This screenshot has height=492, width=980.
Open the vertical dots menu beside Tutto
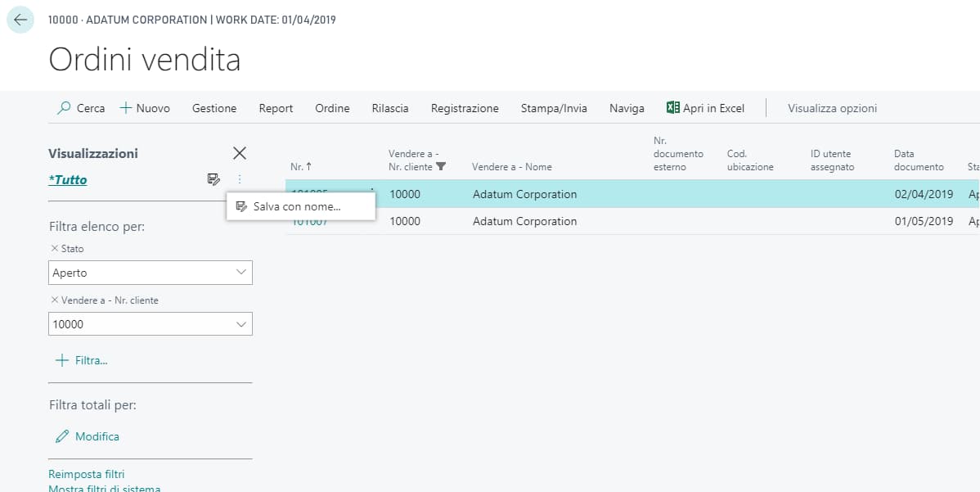(x=240, y=180)
